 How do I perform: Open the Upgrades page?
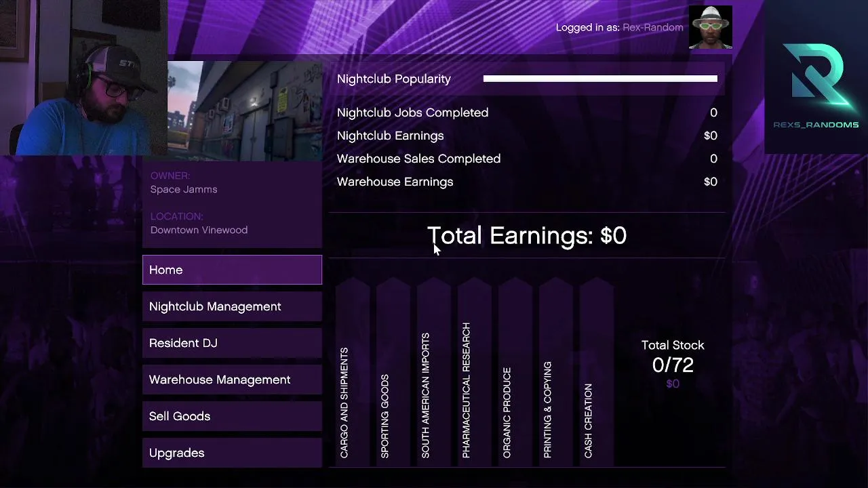point(232,453)
